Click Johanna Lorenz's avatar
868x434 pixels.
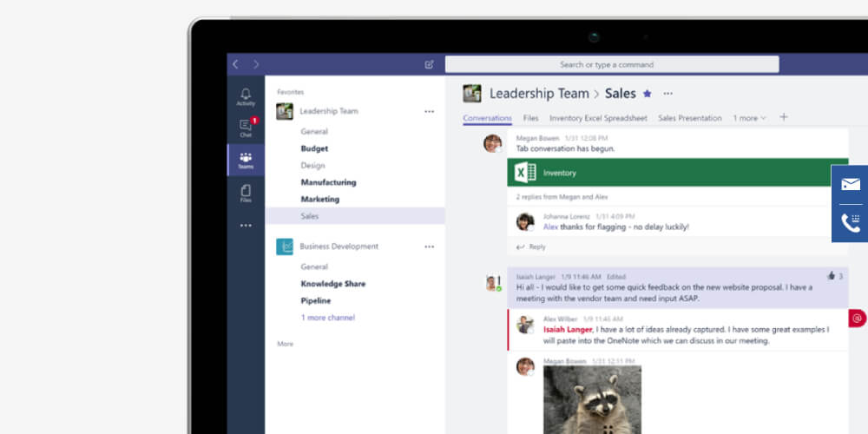525,221
